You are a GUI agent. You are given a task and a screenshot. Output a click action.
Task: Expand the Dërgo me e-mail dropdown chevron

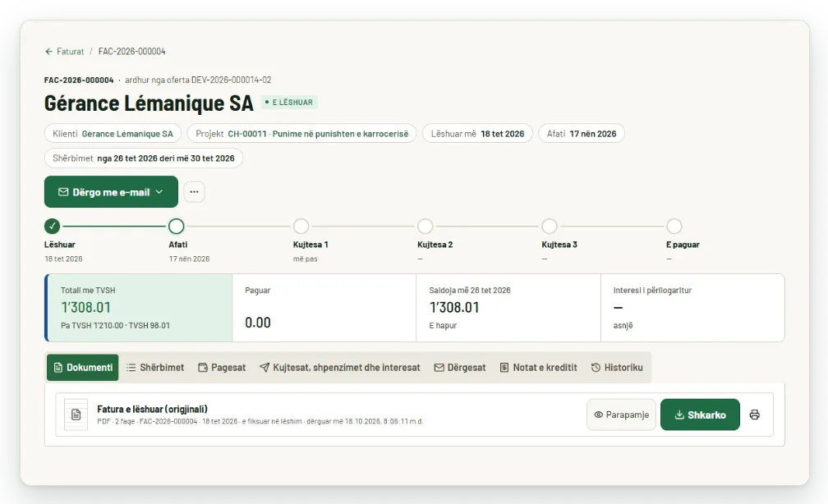coord(159,192)
